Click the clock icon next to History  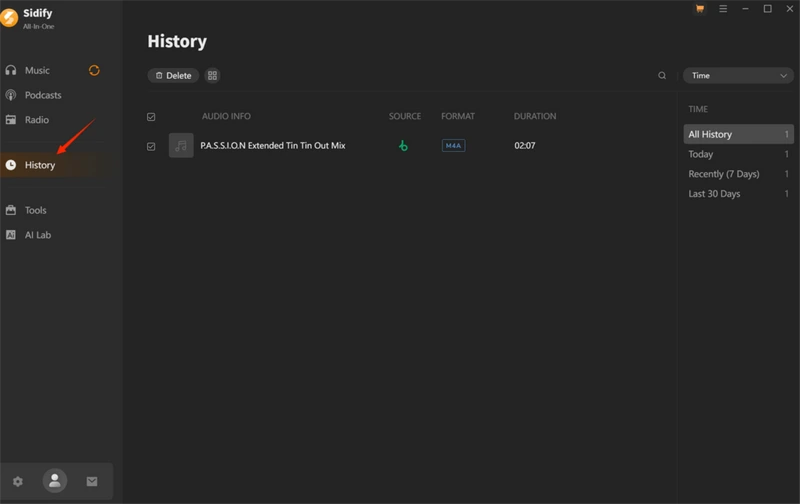point(11,165)
